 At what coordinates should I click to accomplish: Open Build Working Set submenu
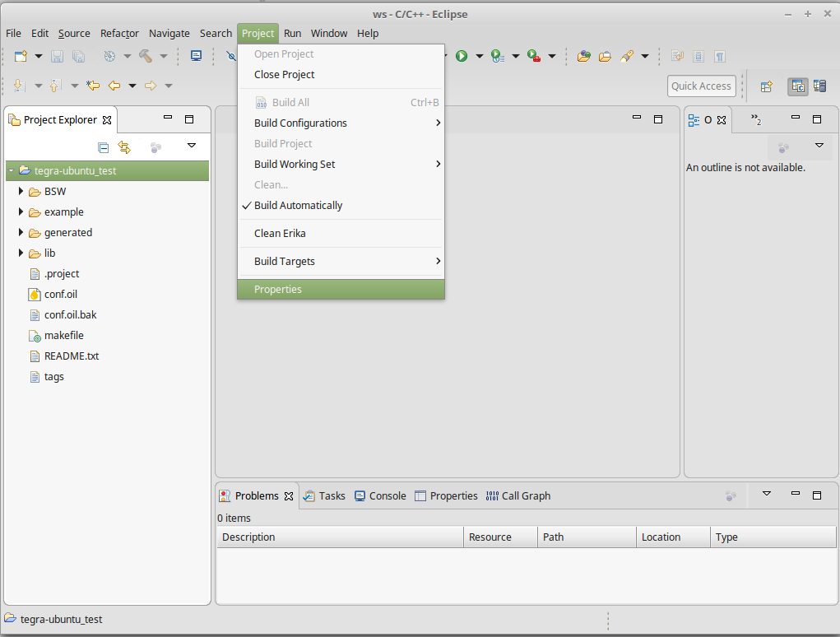pyautogui.click(x=341, y=165)
